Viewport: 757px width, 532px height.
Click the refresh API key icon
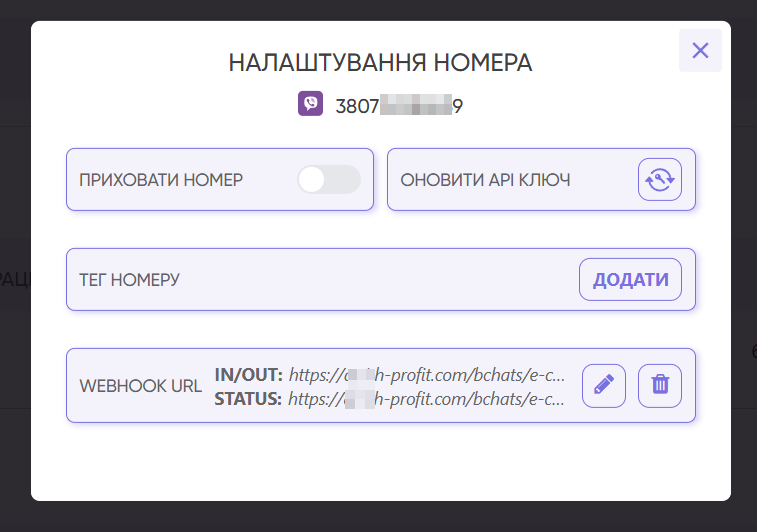coord(659,180)
